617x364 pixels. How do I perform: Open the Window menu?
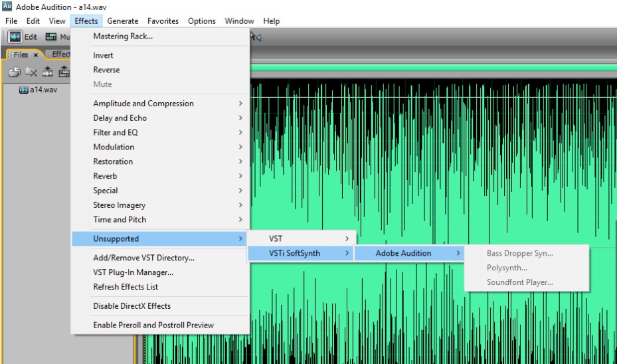point(239,21)
